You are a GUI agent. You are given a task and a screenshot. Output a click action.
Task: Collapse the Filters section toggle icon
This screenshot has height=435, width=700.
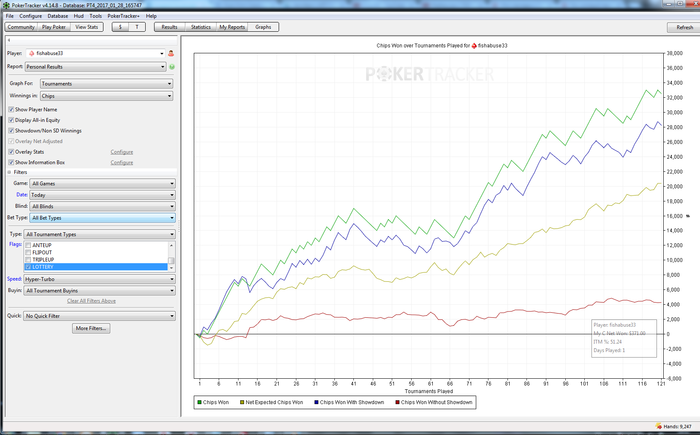10,173
